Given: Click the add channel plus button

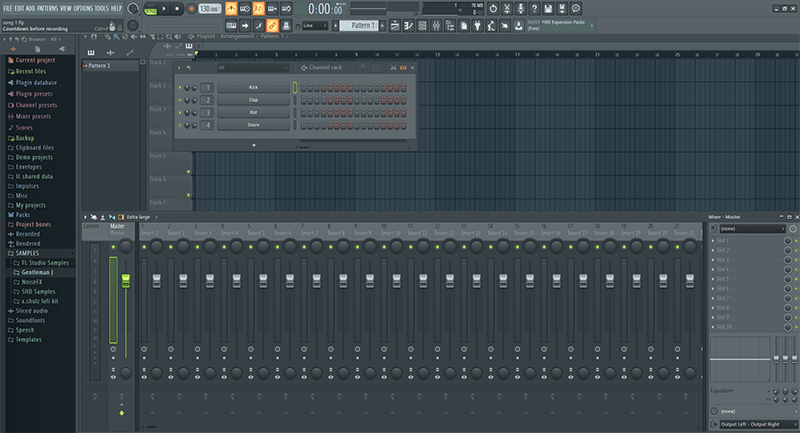Looking at the screenshot, I should tap(254, 145).
